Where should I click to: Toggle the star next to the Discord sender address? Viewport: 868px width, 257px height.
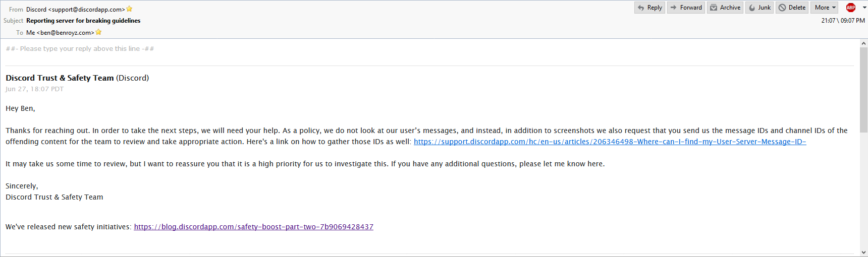(x=129, y=9)
